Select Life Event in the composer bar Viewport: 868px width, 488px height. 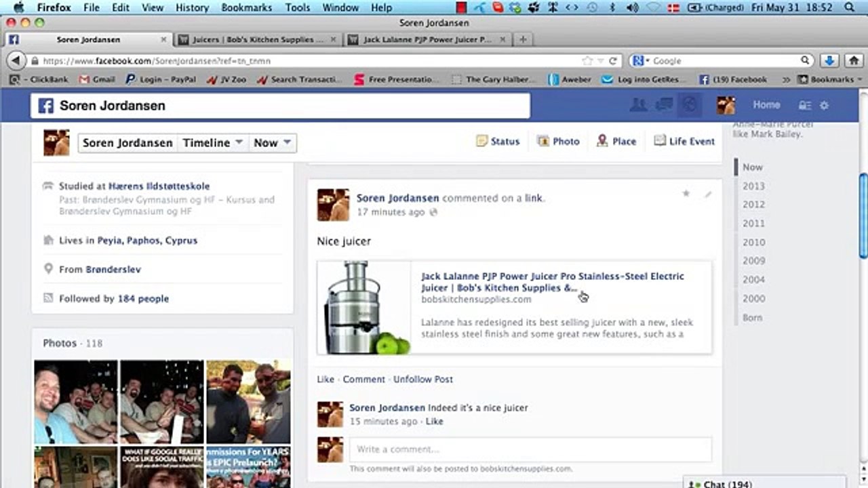[x=684, y=142]
